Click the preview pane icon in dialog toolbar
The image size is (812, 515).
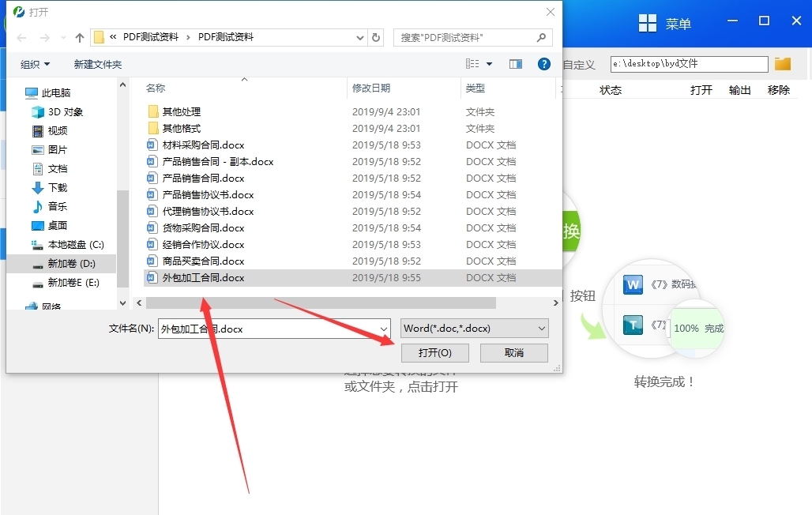pyautogui.click(x=515, y=64)
